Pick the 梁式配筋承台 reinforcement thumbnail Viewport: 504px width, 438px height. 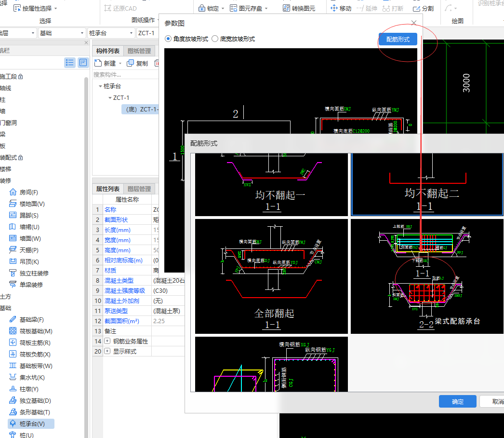427,276
